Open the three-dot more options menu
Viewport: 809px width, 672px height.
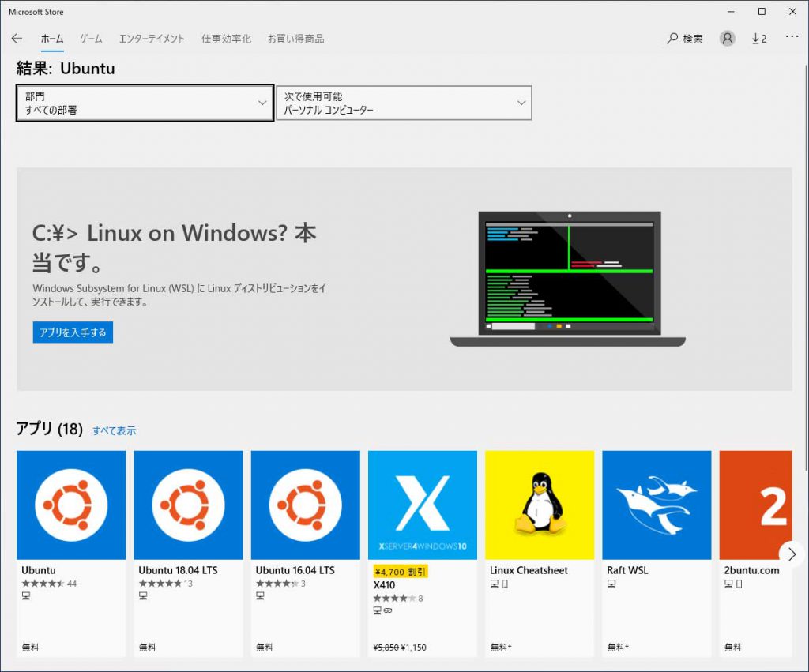[x=792, y=37]
